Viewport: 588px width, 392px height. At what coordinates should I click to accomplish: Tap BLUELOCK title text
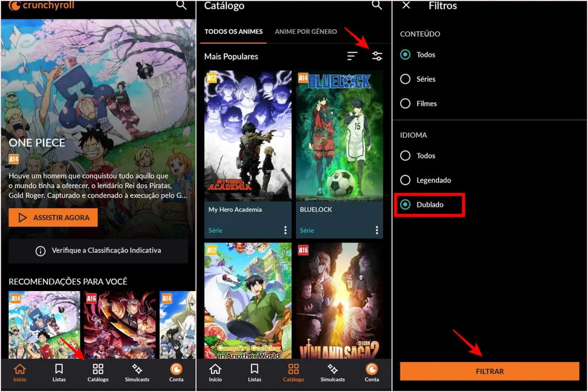pos(316,209)
